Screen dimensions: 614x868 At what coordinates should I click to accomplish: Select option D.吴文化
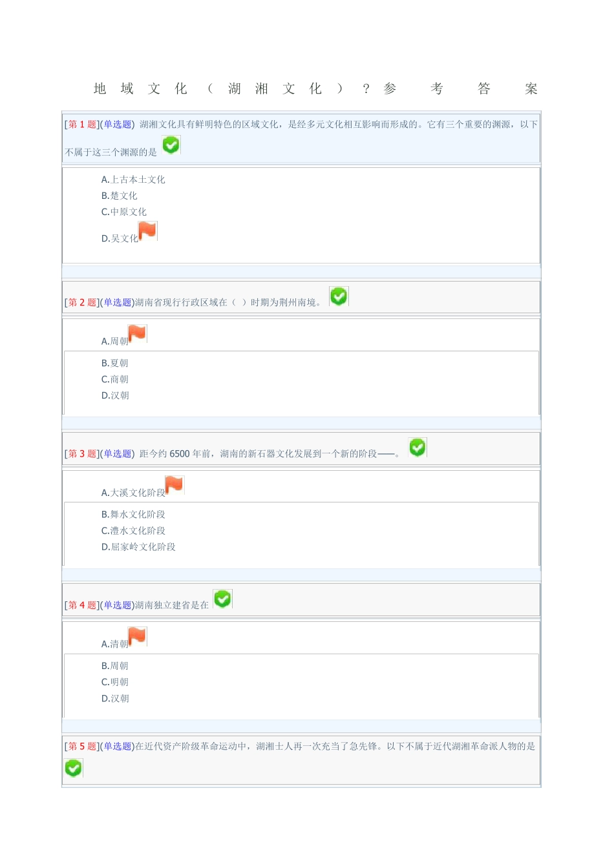coord(120,238)
